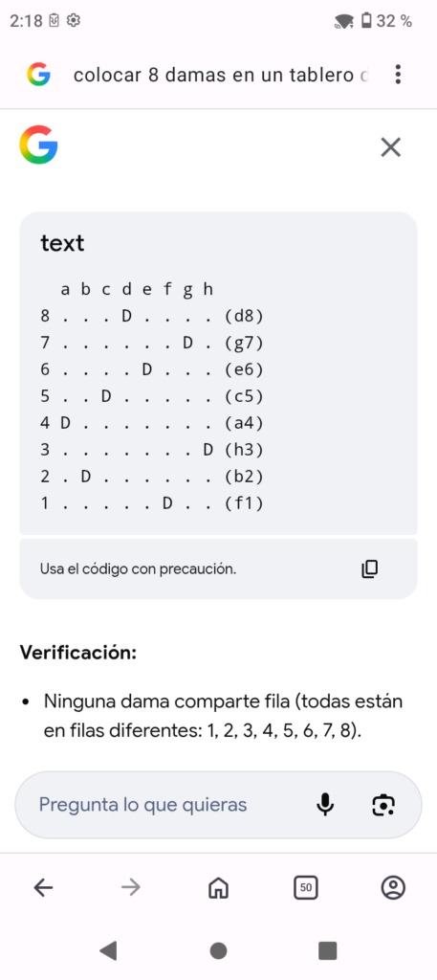
Task: Go back with the browser back arrow
Action: pos(43,887)
